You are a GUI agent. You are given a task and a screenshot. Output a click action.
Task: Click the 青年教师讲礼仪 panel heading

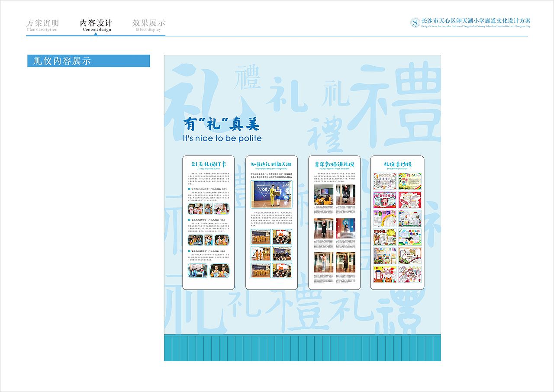(335, 164)
